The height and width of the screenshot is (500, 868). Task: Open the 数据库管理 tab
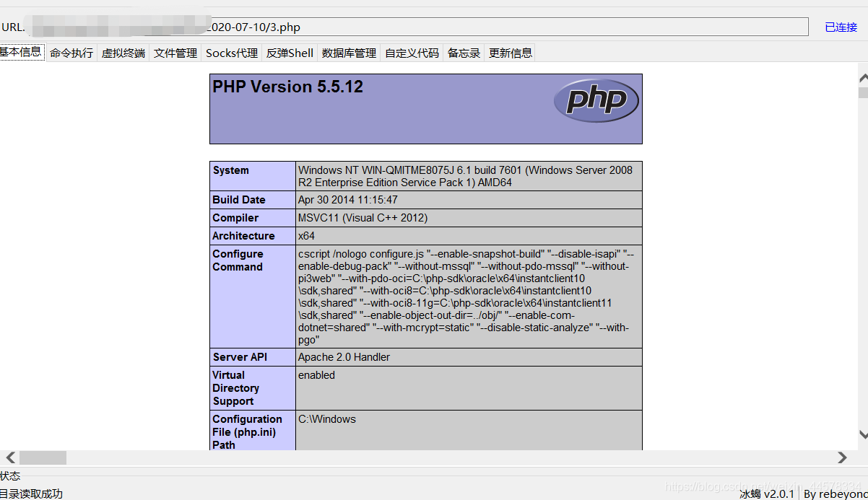click(x=349, y=53)
